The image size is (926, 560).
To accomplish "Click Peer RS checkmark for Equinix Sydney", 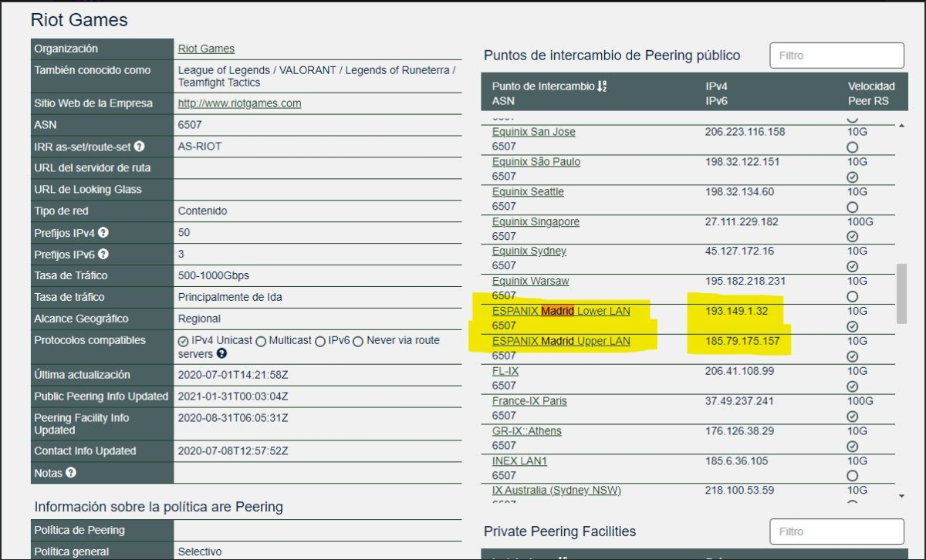I will [x=853, y=266].
